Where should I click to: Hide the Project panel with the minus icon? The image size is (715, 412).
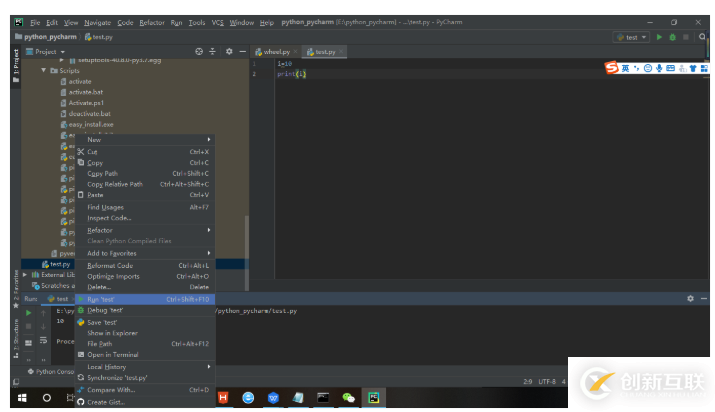pos(243,51)
